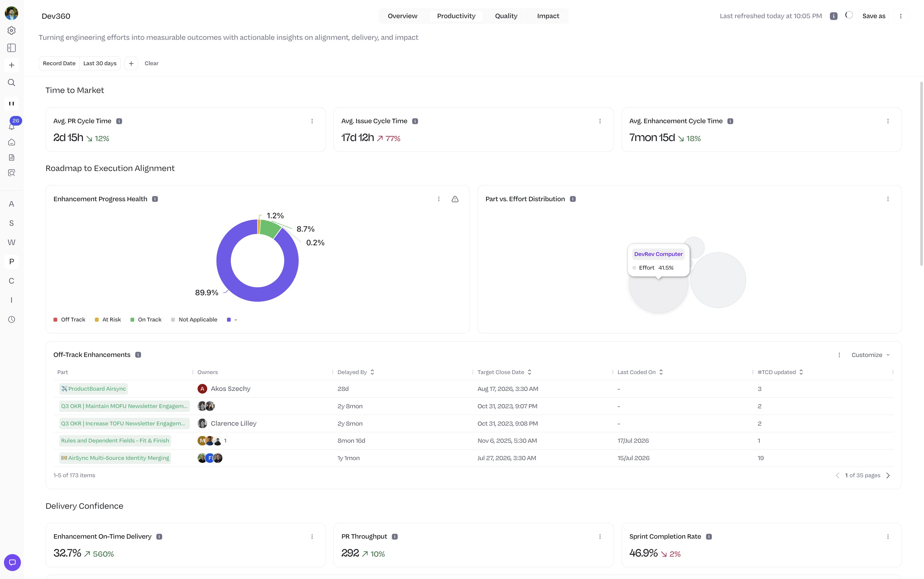Image resolution: width=924 pixels, height=579 pixels.
Task: Open the W item in sidebar
Action: pyautogui.click(x=11, y=242)
